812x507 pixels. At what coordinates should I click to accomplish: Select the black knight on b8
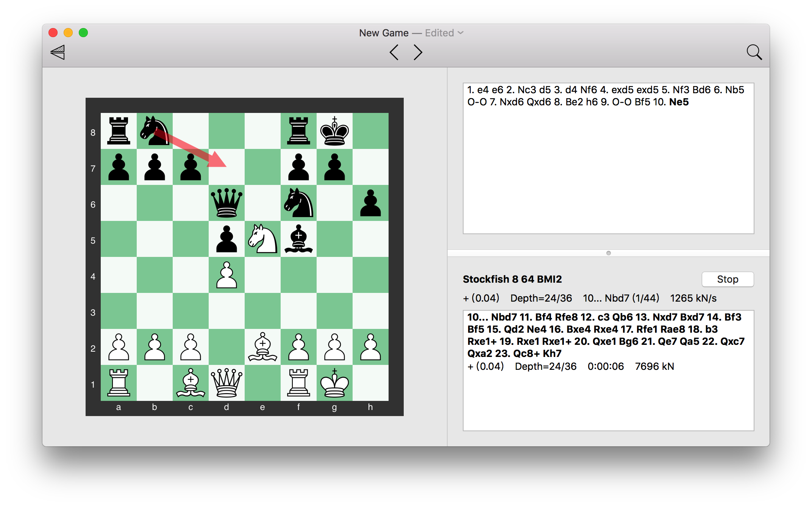155,131
